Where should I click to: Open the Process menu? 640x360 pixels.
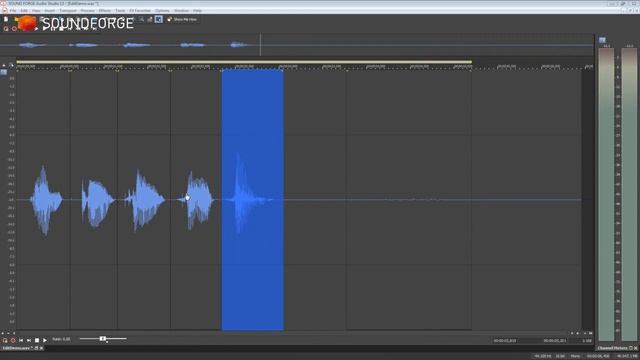[87, 11]
